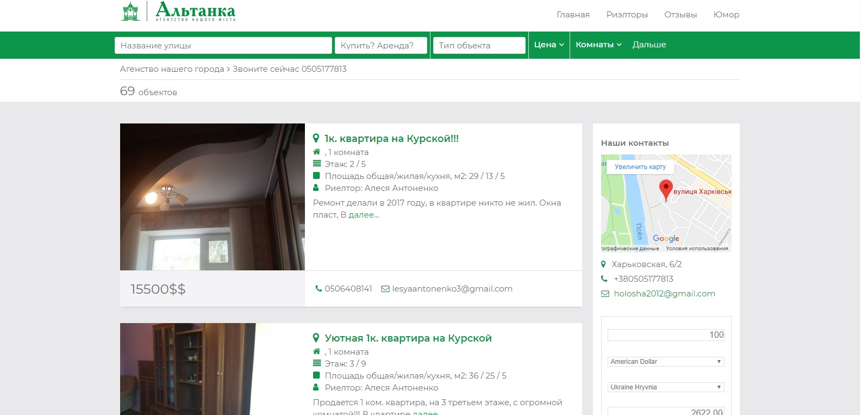Open the Купить? Аренда? selector
The image size is (868, 415).
tap(381, 45)
